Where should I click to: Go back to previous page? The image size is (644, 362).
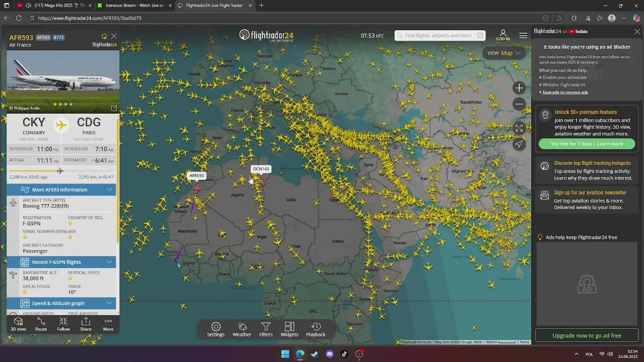pos(6,18)
